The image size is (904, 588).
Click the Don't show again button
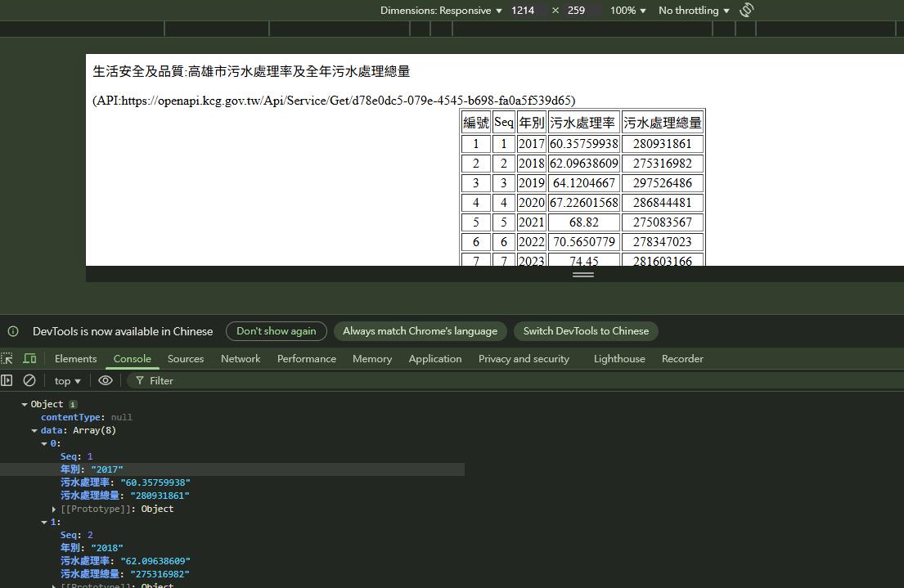click(x=277, y=331)
